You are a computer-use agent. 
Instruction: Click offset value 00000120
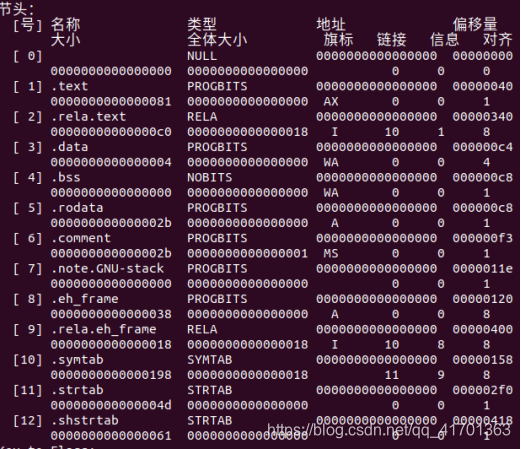(483, 299)
